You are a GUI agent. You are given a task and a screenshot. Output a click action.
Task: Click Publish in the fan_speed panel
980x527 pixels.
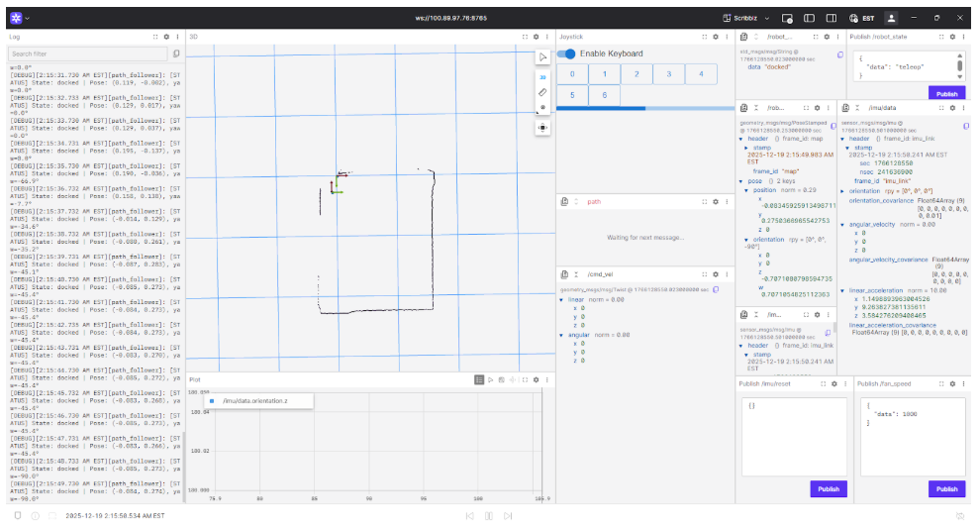[946, 488]
